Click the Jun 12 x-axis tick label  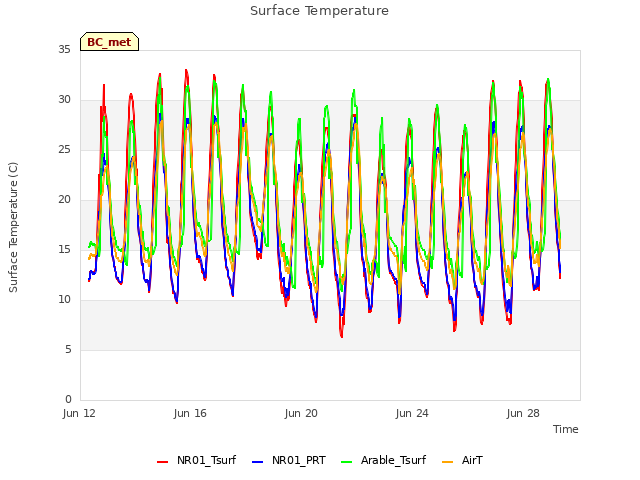[x=79, y=413]
